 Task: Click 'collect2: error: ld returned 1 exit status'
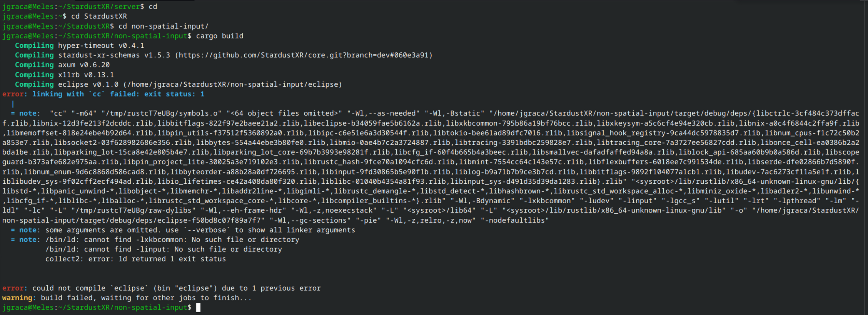coord(135,259)
